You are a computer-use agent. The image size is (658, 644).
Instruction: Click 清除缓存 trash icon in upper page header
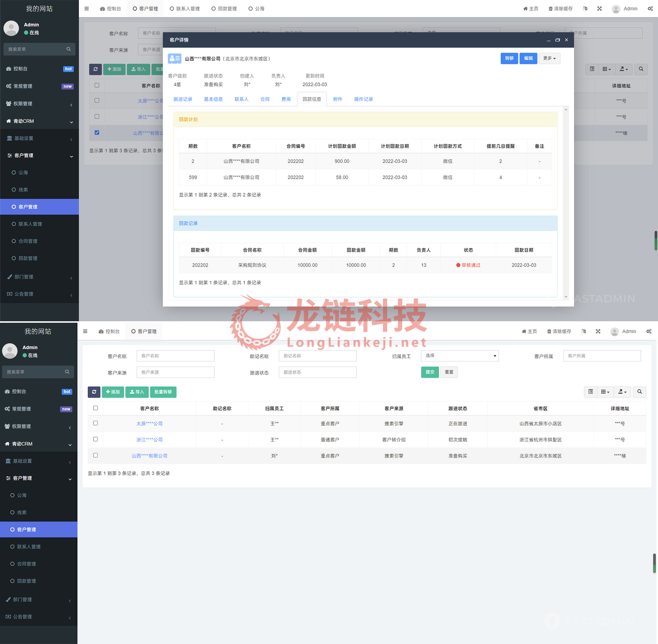(x=551, y=9)
